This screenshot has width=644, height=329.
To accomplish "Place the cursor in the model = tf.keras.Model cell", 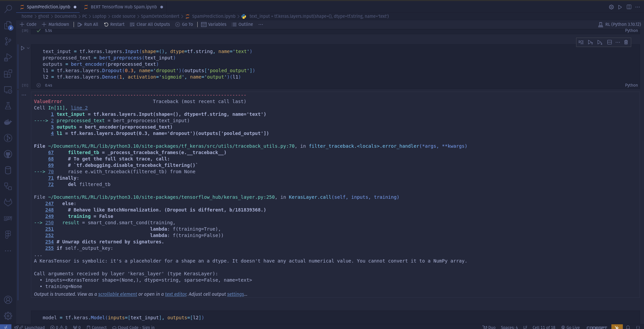I will (334, 318).
